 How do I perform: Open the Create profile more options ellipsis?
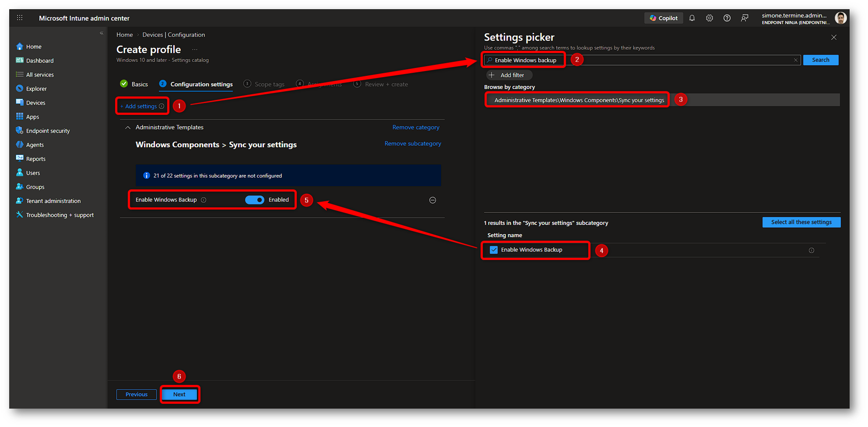(x=195, y=49)
